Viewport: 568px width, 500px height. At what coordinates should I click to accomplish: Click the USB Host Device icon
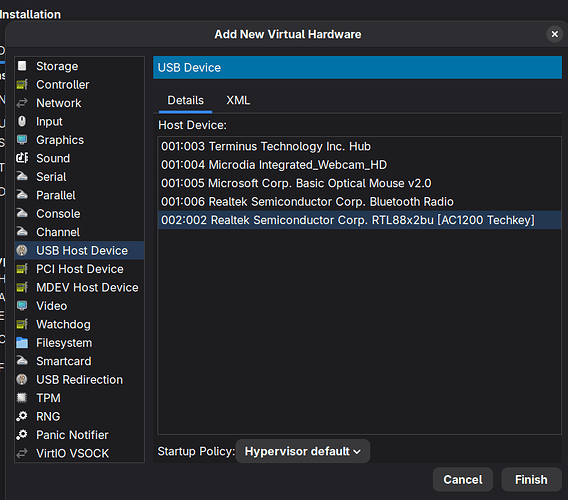click(22, 250)
